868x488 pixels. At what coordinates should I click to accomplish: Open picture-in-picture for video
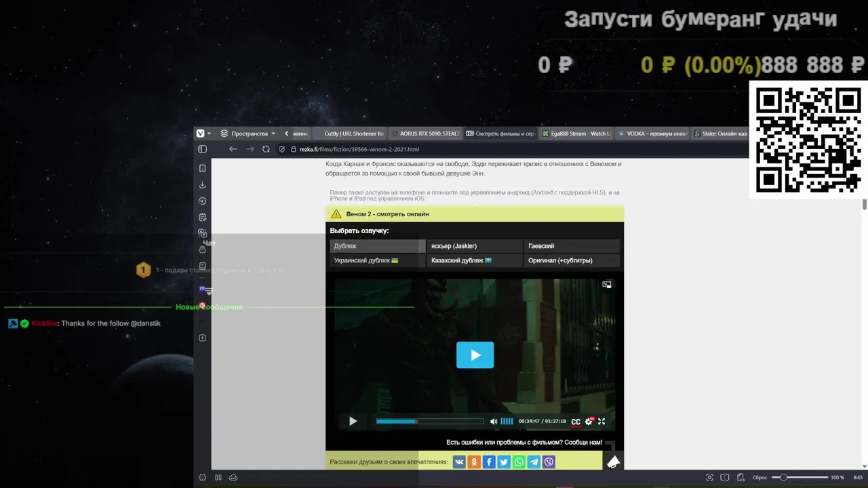[607, 285]
